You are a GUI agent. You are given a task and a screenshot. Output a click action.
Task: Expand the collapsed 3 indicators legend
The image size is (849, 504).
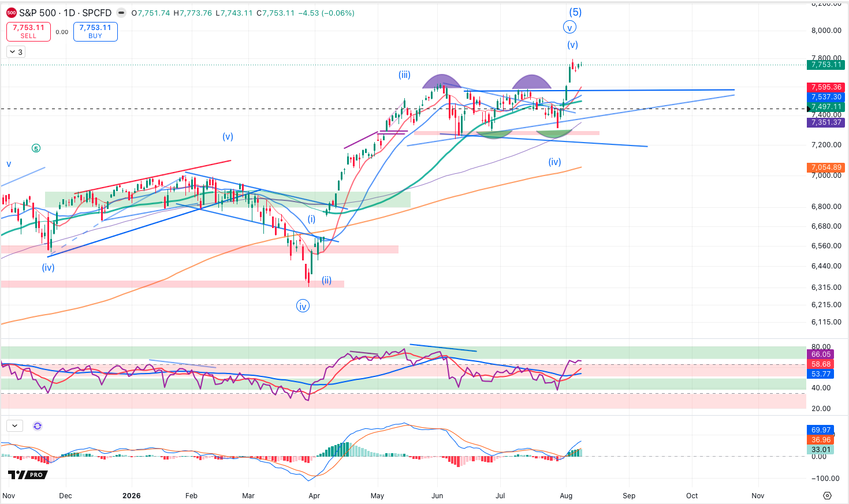pos(16,52)
